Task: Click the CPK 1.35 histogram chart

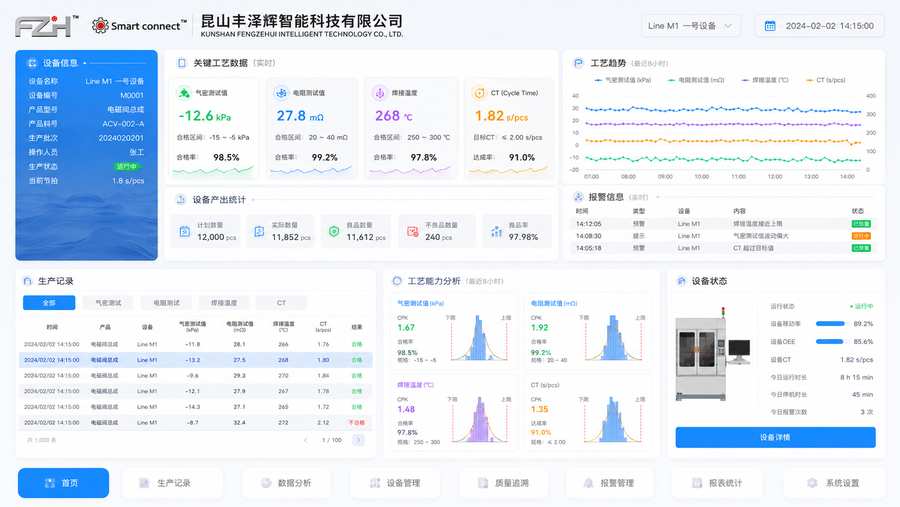Action: [x=614, y=419]
